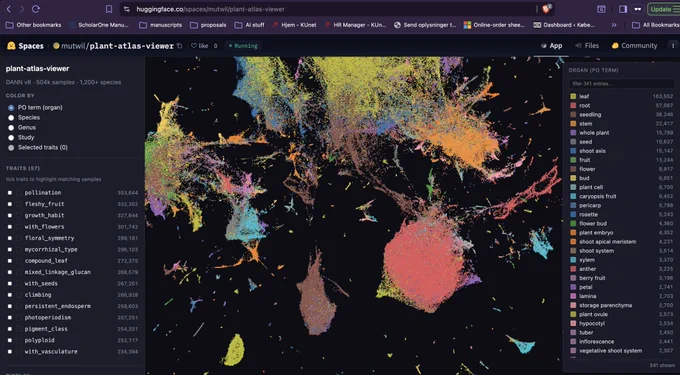This screenshot has width=680, height=375.
Task: Toggle the browser sidebar panel icon
Action: pyautogui.click(x=623, y=9)
